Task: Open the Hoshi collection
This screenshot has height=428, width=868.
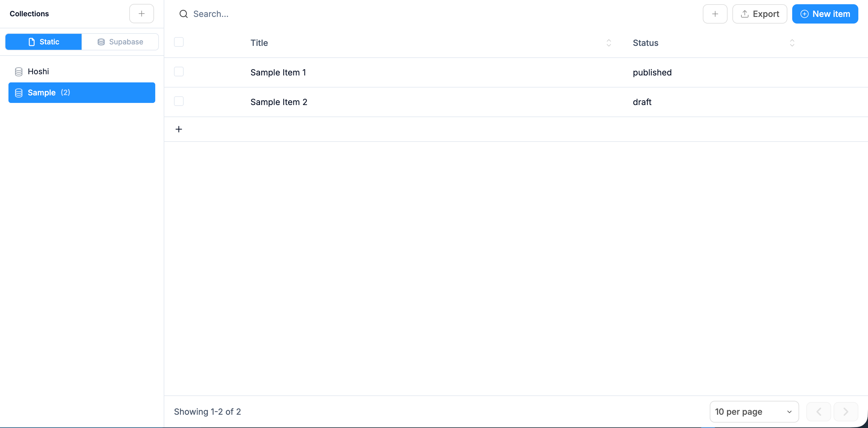Action: tap(82, 72)
